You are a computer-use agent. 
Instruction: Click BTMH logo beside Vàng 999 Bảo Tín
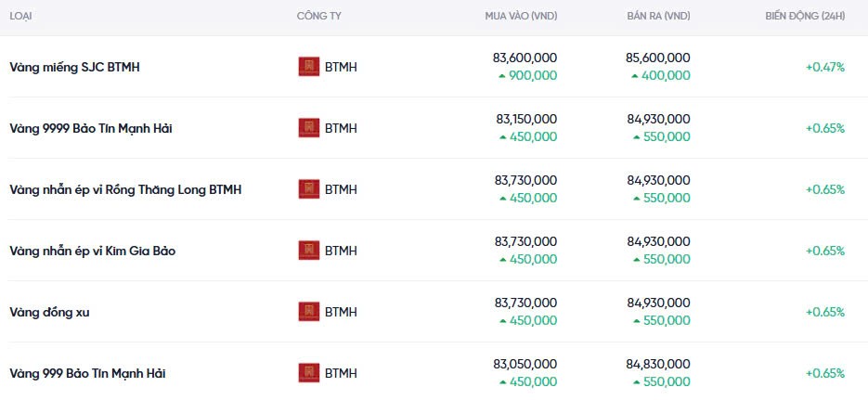tap(308, 373)
